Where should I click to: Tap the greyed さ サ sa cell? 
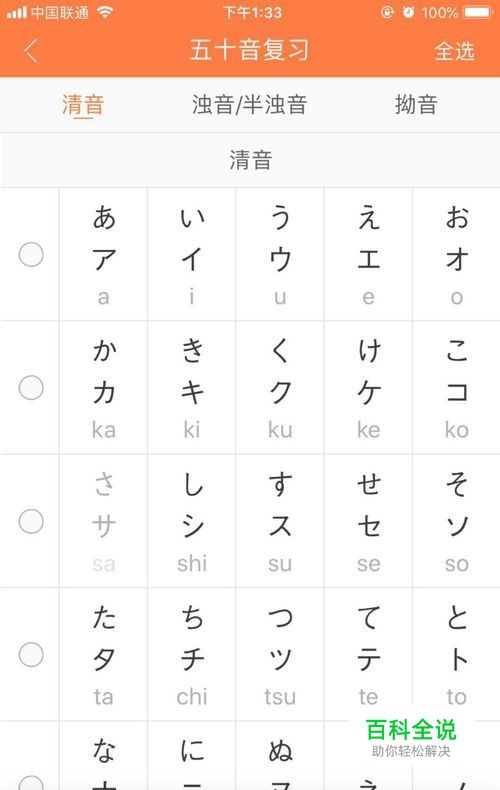(103, 521)
